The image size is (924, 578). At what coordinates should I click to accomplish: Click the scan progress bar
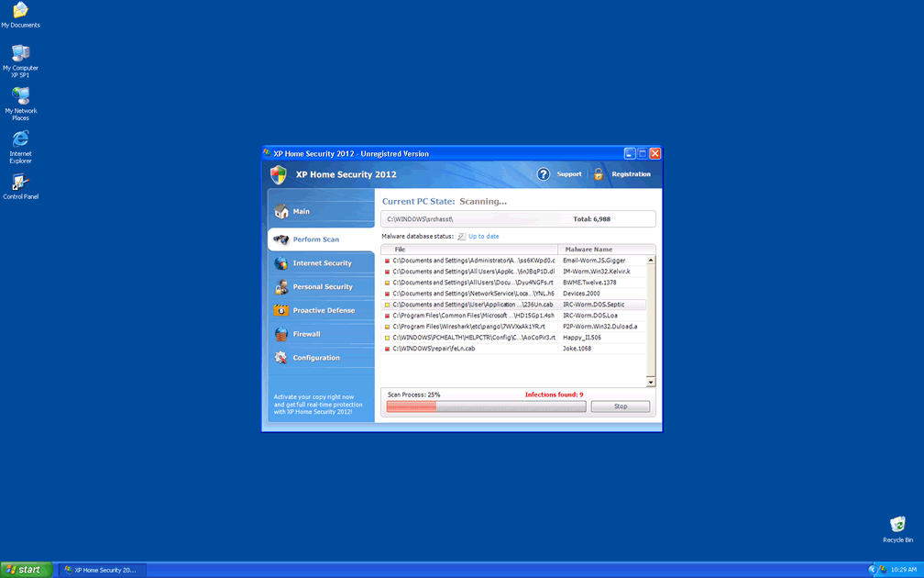(x=485, y=406)
